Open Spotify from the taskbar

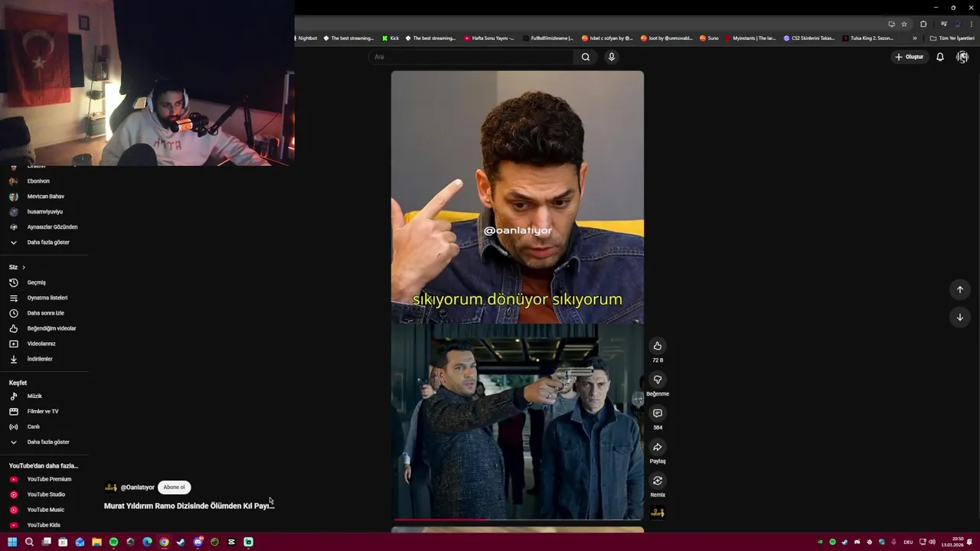pos(113,542)
